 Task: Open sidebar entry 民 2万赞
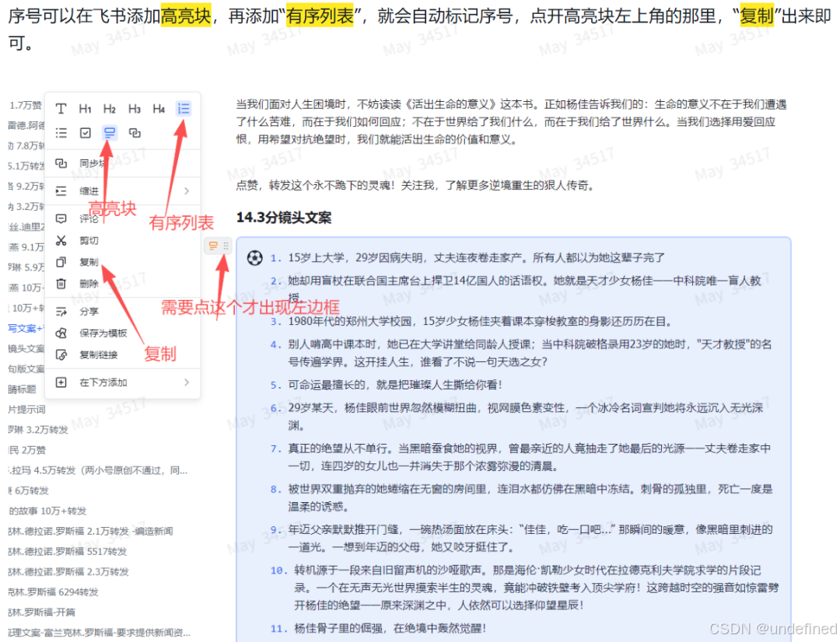(x=26, y=450)
